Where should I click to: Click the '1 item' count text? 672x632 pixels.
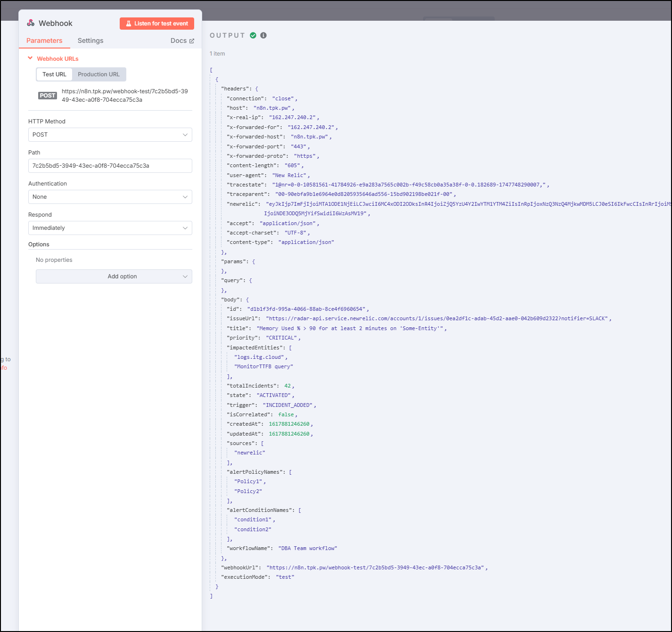click(x=217, y=54)
